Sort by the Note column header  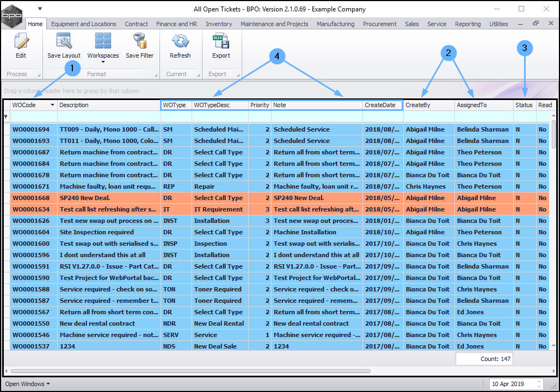tap(317, 105)
